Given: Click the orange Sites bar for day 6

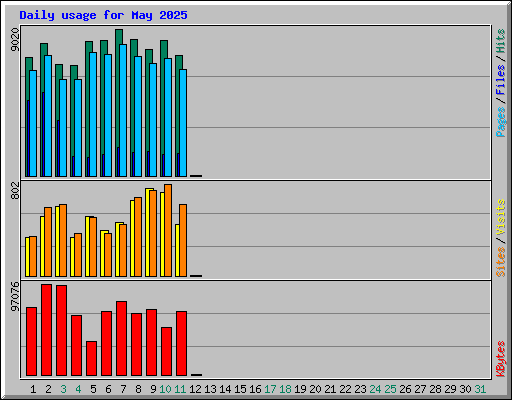Looking at the screenshot, I should (x=108, y=255).
